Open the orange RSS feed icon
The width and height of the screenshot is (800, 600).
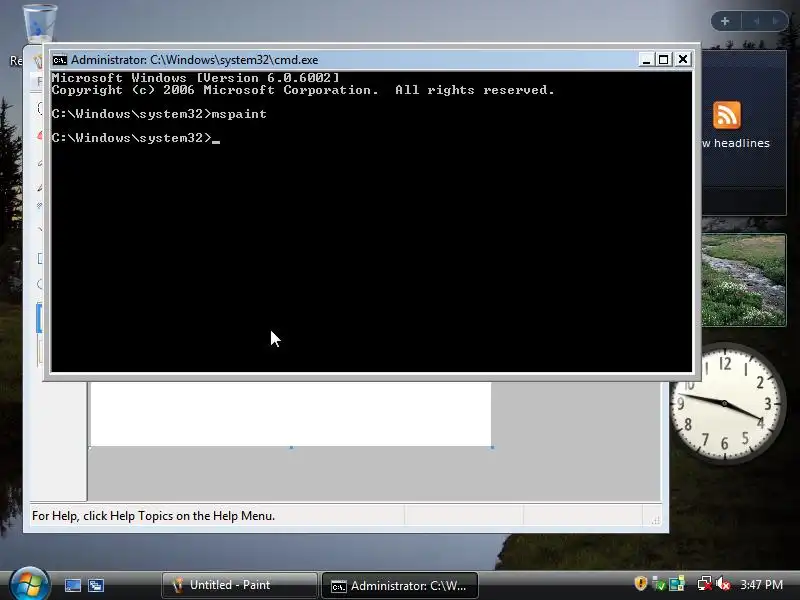point(727,115)
